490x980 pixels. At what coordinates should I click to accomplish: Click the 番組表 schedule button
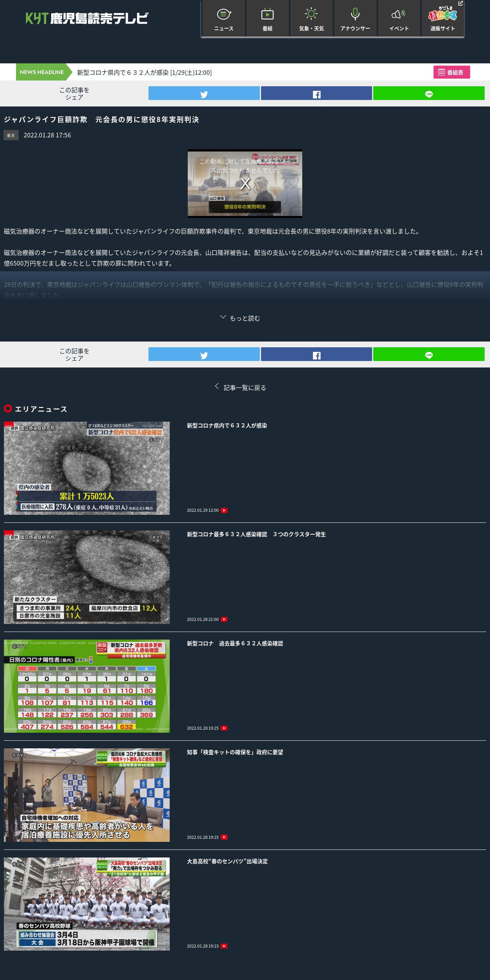[x=451, y=72]
